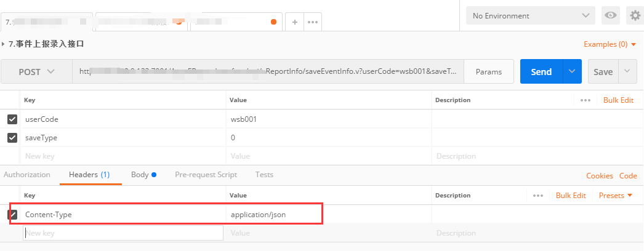This screenshot has height=251, width=644.
Task: Open environment quick look eye icon
Action: 611,15
